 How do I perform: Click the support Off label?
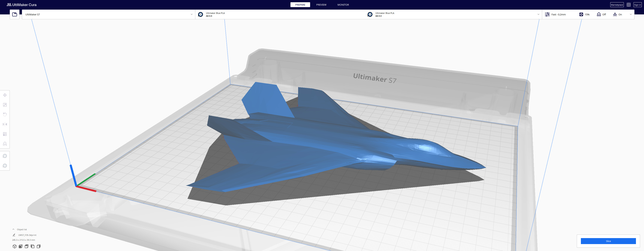pos(604,14)
